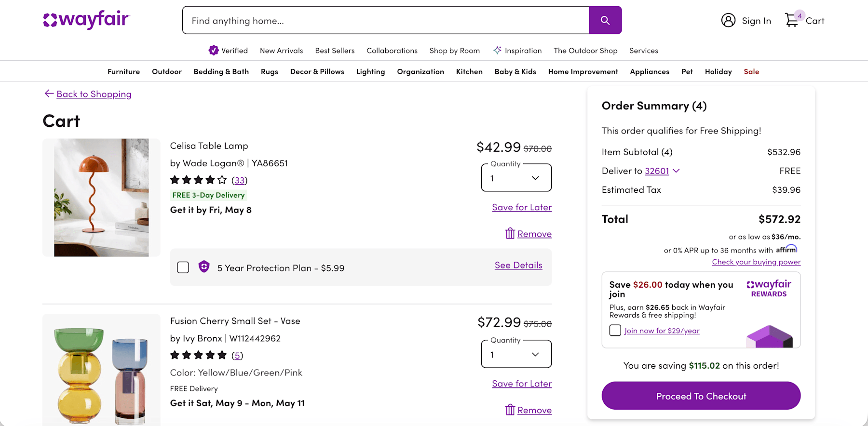
Task: Open the (33) reviews link
Action: [x=239, y=180]
